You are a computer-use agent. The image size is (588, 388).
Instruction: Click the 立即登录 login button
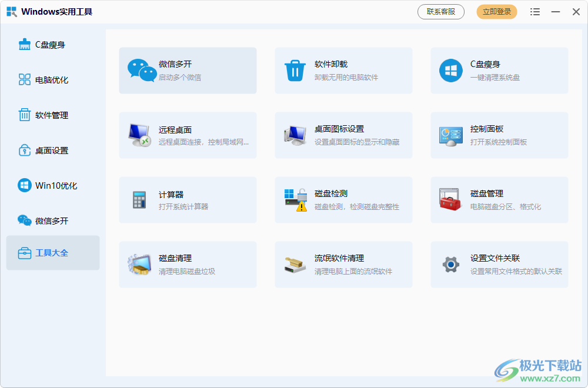(496, 11)
